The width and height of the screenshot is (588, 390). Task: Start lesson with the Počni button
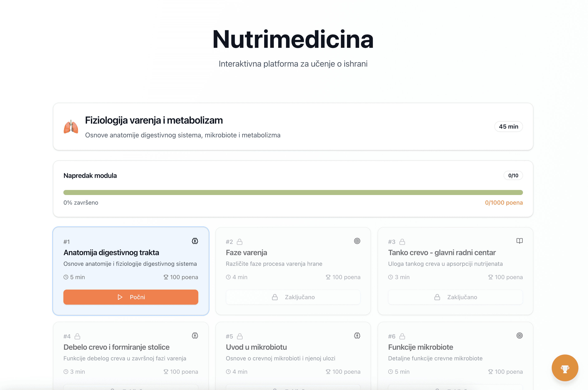tap(131, 297)
